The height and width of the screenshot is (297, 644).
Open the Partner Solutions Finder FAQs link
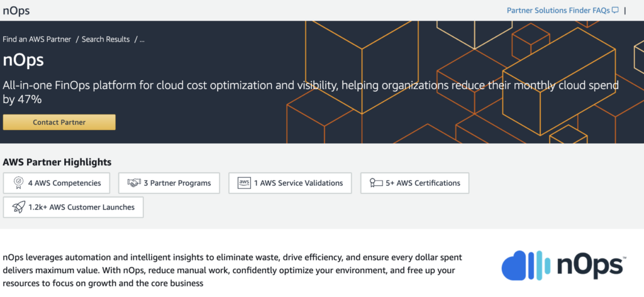click(x=558, y=10)
